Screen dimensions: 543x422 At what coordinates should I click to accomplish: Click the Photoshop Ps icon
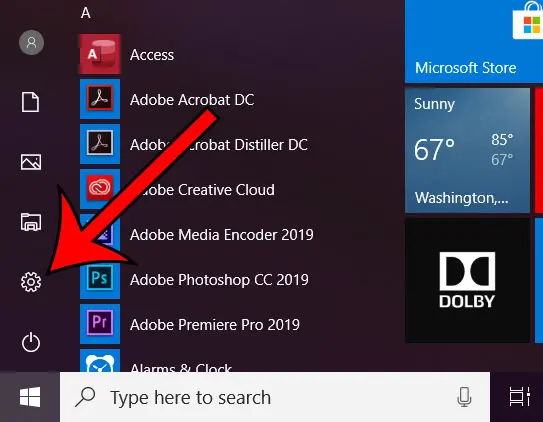pos(100,279)
